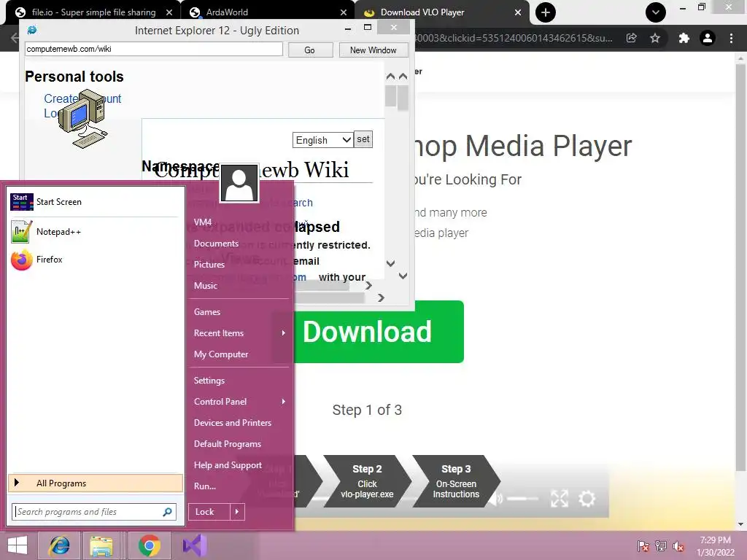Adjust the video player volume slider
The width and height of the screenshot is (747, 560).
tap(522, 499)
